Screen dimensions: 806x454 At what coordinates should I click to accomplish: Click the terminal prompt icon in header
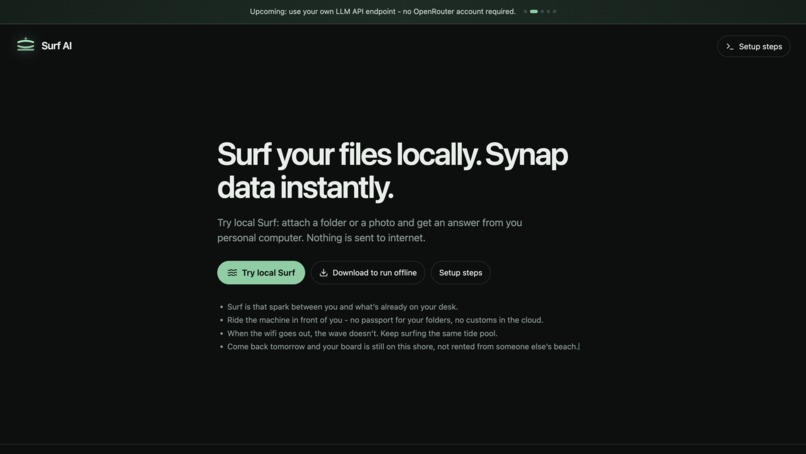729,46
